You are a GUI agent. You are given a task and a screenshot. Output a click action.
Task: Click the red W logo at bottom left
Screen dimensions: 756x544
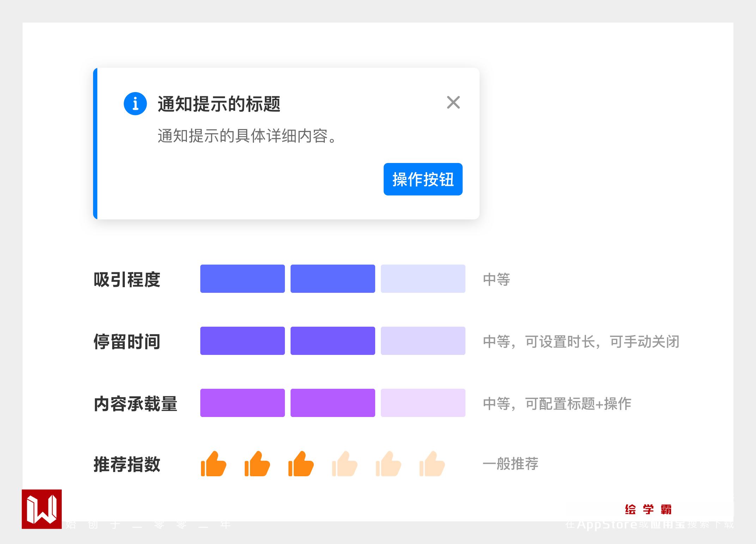point(42,509)
